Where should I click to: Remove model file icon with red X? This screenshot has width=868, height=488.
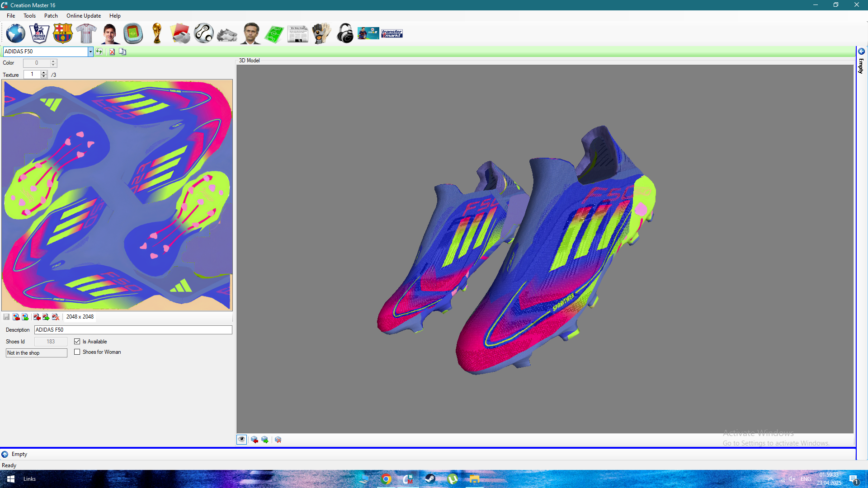[x=56, y=317]
